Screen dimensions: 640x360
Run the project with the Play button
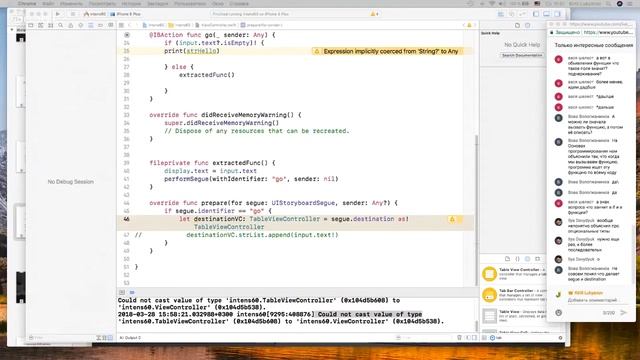[x=58, y=14]
